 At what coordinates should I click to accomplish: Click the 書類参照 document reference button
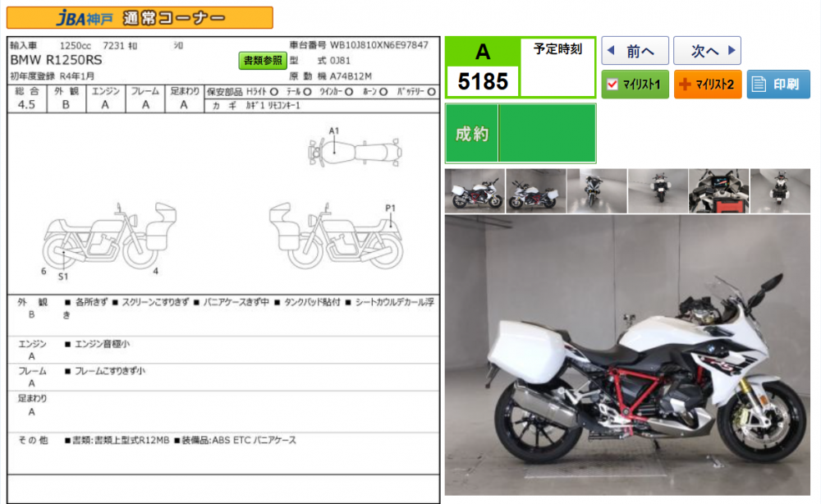pyautogui.click(x=263, y=60)
